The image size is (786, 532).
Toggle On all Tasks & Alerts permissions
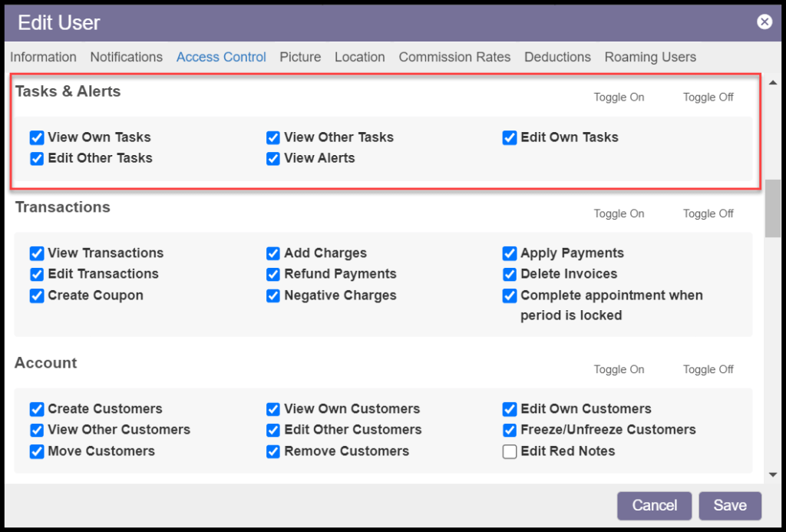click(619, 97)
